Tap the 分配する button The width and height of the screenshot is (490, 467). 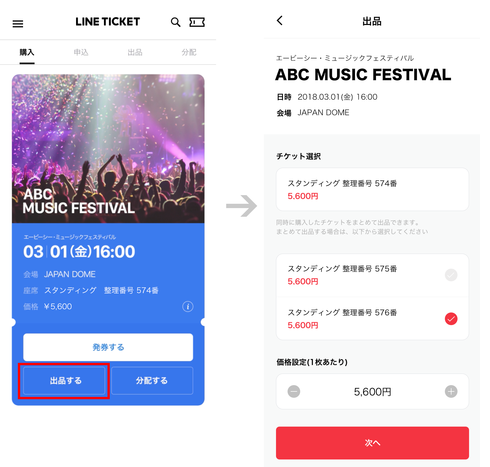tap(152, 380)
